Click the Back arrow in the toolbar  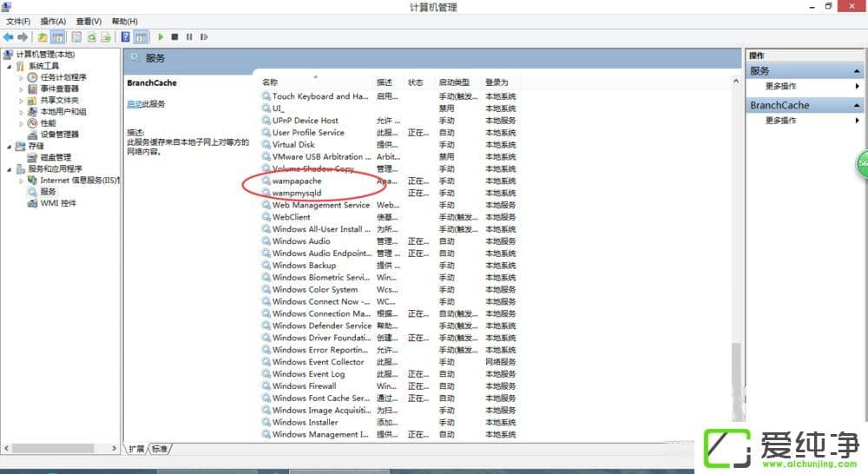[9, 37]
